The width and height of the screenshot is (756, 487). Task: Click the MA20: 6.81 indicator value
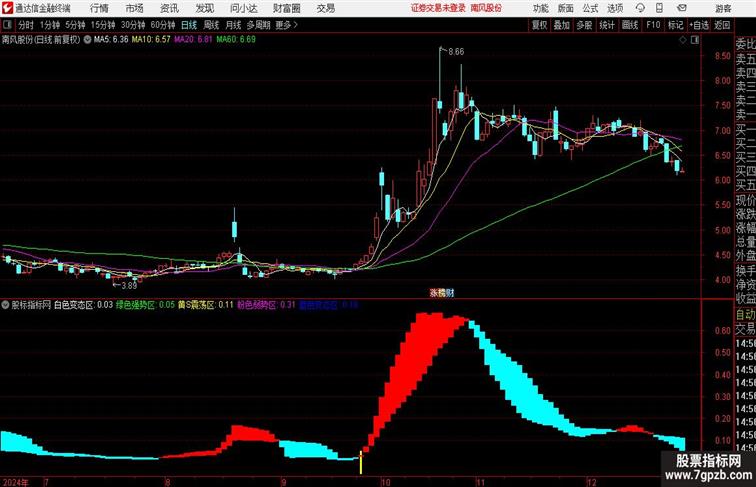pos(193,40)
